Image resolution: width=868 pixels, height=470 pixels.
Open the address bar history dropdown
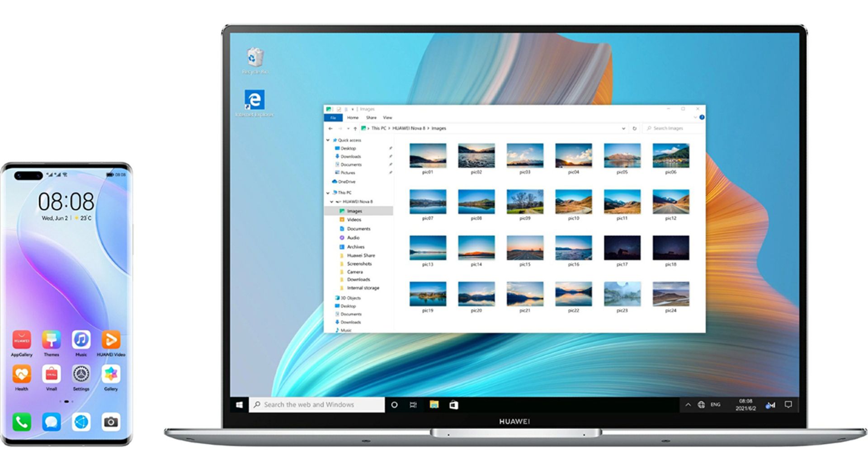tap(623, 128)
